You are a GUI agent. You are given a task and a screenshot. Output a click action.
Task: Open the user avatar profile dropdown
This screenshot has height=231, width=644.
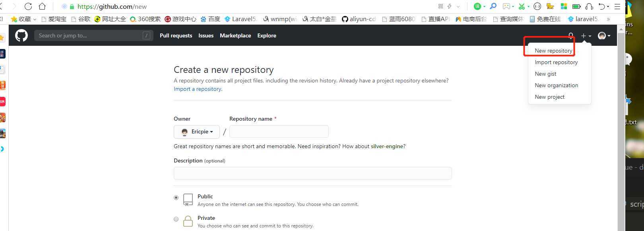(x=604, y=36)
